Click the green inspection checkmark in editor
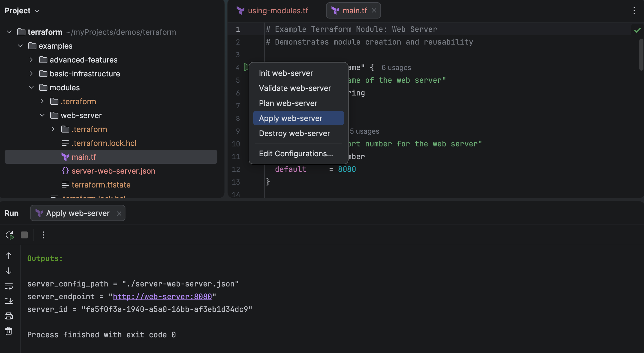Viewport: 644px width, 353px height. point(637,30)
